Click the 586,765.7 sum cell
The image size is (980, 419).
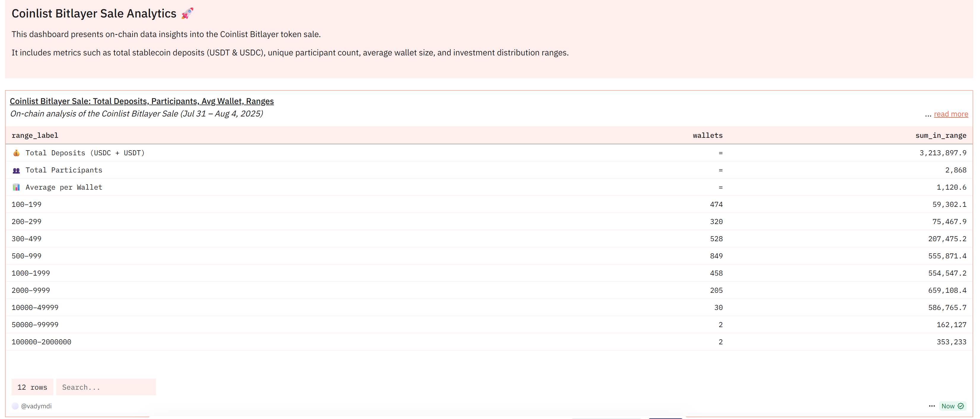pyautogui.click(x=947, y=307)
